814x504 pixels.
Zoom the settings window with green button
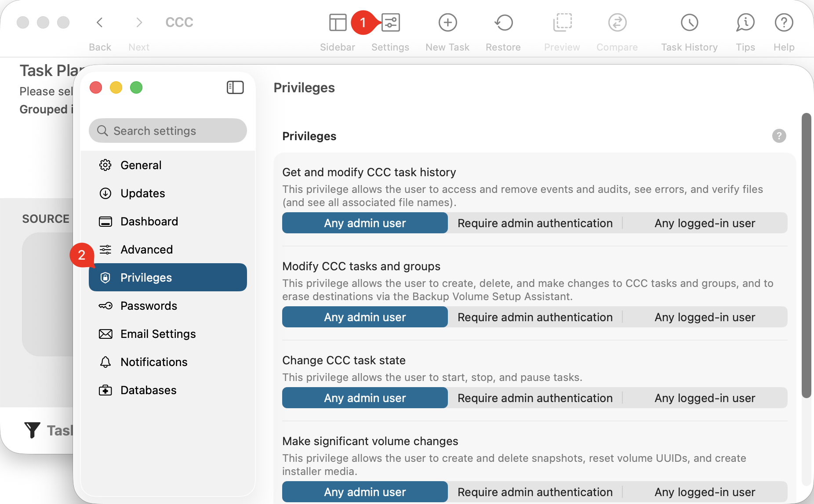pyautogui.click(x=136, y=87)
